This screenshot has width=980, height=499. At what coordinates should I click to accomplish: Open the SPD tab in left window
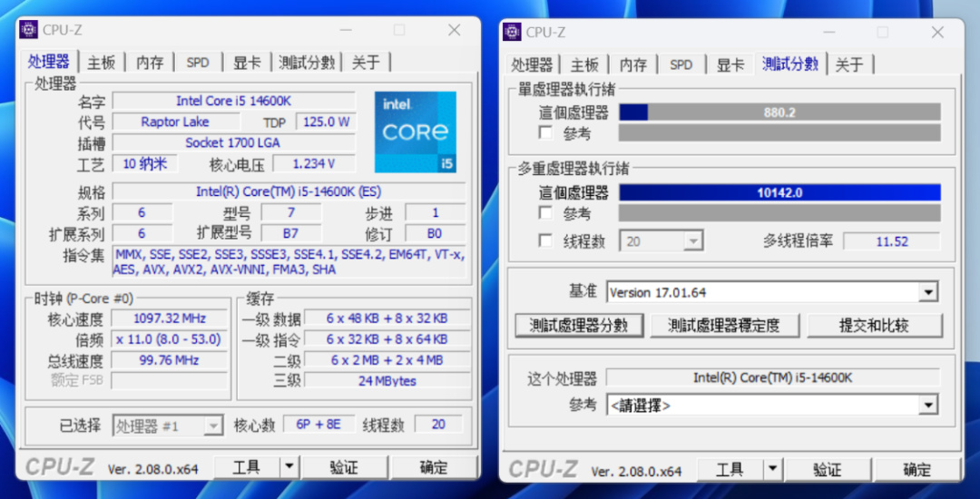(198, 63)
